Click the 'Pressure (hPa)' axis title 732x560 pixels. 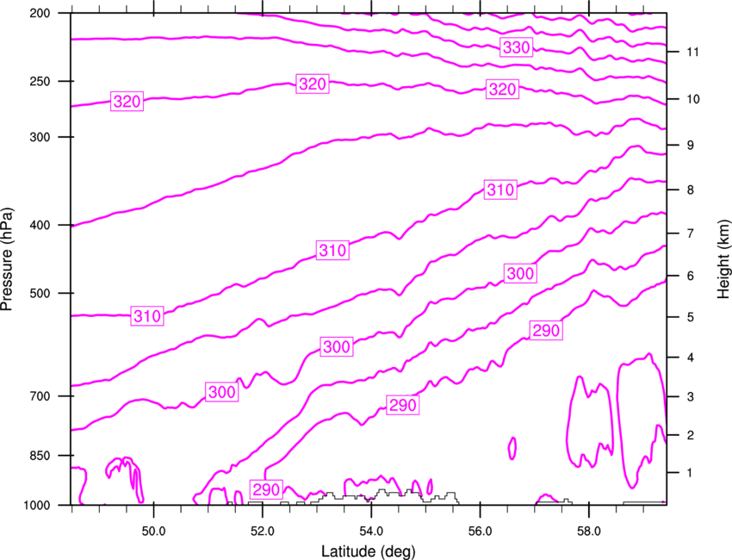click(7, 258)
